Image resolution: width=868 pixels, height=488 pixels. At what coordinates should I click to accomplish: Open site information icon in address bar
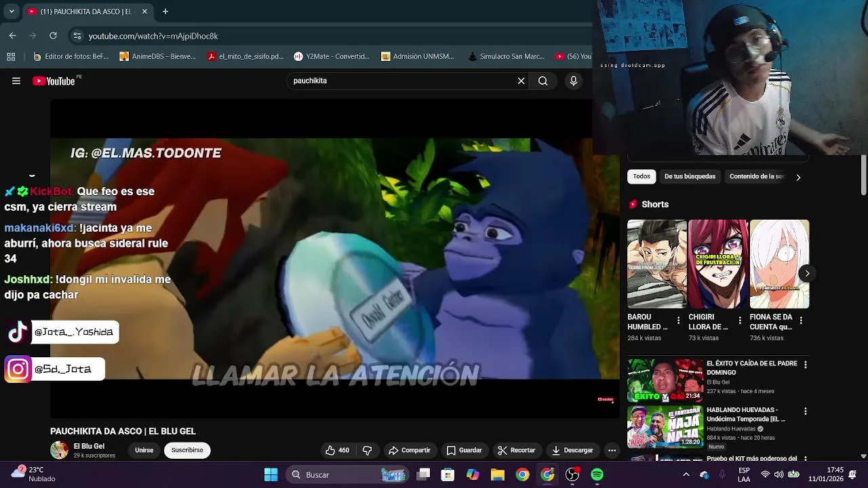point(77,36)
